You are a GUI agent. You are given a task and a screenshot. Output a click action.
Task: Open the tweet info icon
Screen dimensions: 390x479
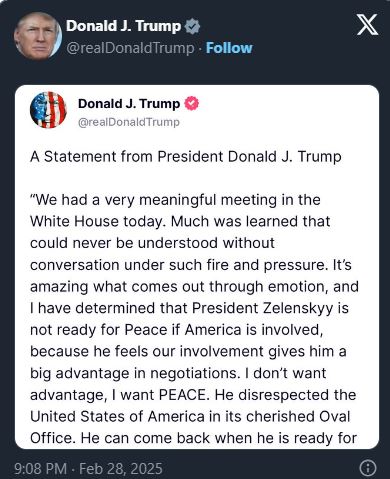(368, 468)
